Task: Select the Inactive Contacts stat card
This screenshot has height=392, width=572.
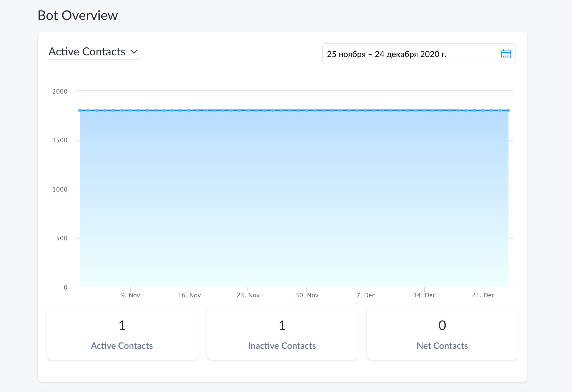Action: click(x=282, y=333)
